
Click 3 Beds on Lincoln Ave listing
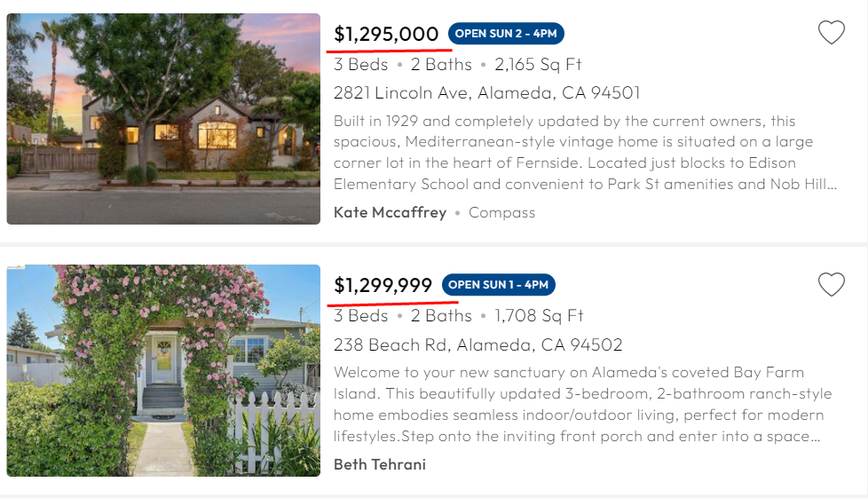tap(360, 64)
